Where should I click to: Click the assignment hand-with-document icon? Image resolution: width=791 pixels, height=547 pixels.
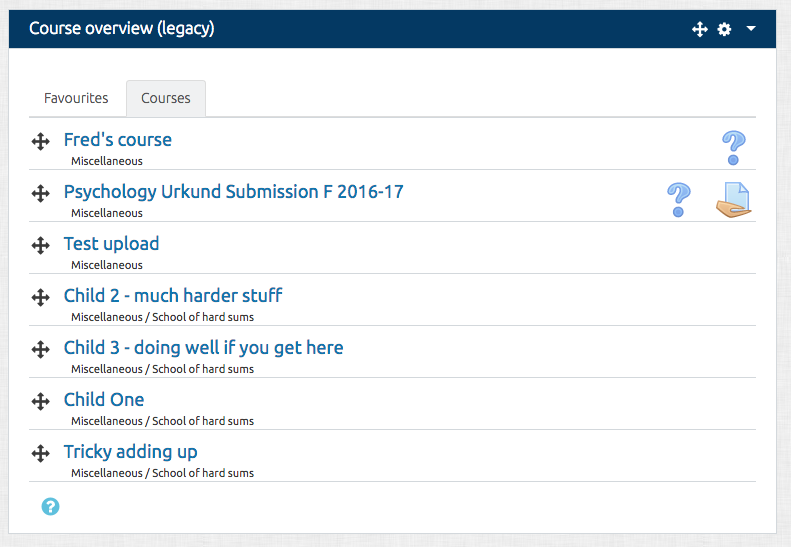click(x=733, y=200)
